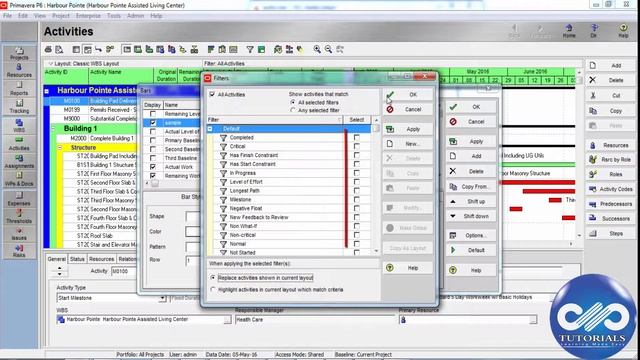Open the Tracking sidebar icon
Viewport: 640px width, 360px height.
pyautogui.click(x=19, y=106)
